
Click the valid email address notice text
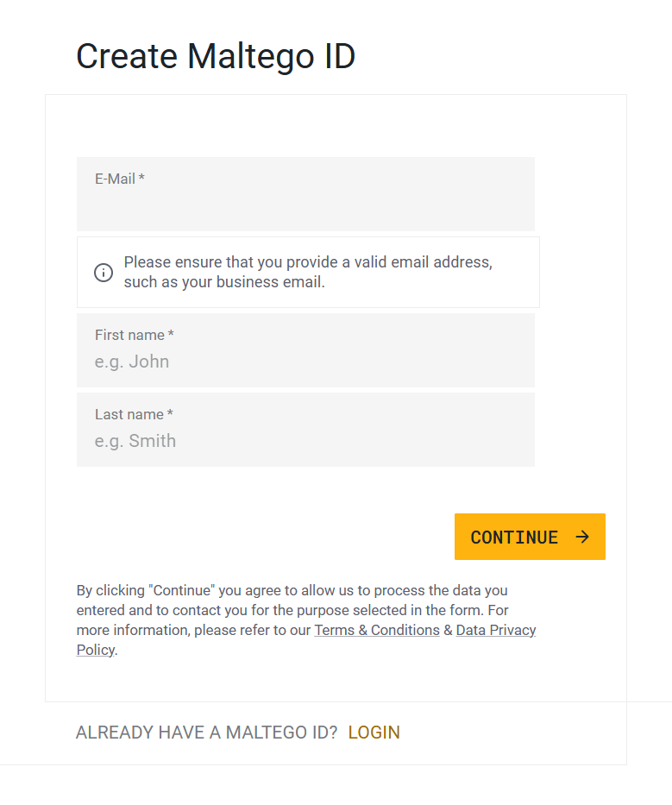tap(308, 272)
